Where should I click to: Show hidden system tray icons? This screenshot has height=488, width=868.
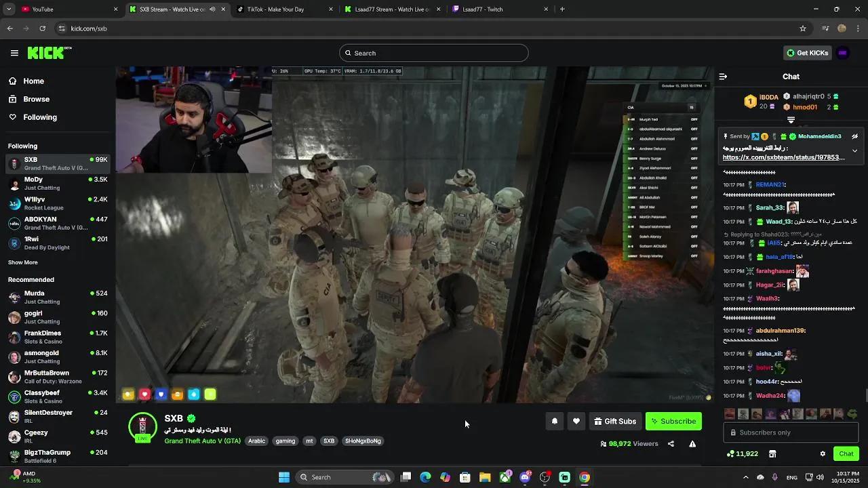[x=745, y=477]
